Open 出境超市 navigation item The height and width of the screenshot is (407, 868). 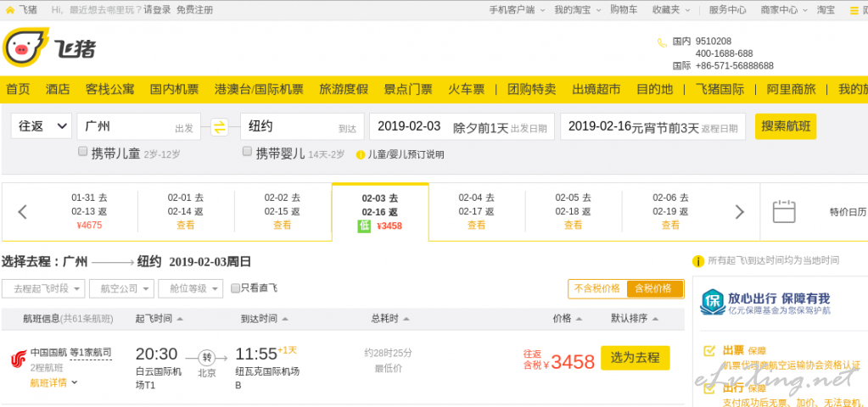[x=596, y=89]
